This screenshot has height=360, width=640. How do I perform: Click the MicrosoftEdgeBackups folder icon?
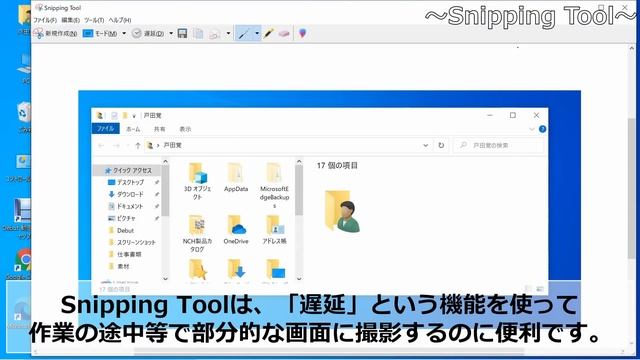(x=274, y=173)
